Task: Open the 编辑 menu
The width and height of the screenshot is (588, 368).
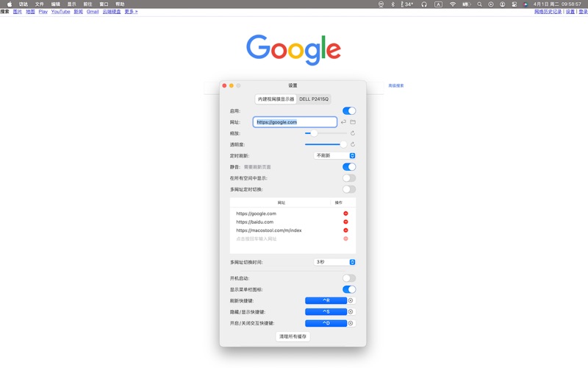Action: (56, 4)
